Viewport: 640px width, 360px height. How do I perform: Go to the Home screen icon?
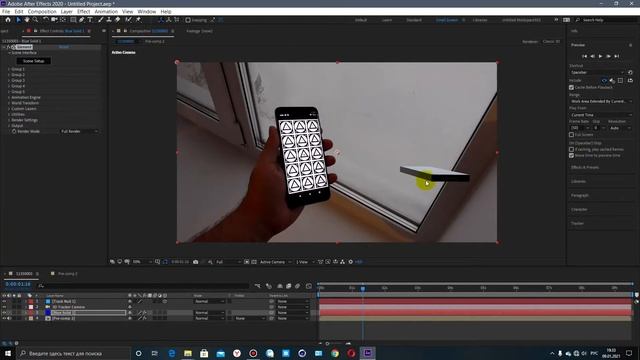pyautogui.click(x=8, y=20)
